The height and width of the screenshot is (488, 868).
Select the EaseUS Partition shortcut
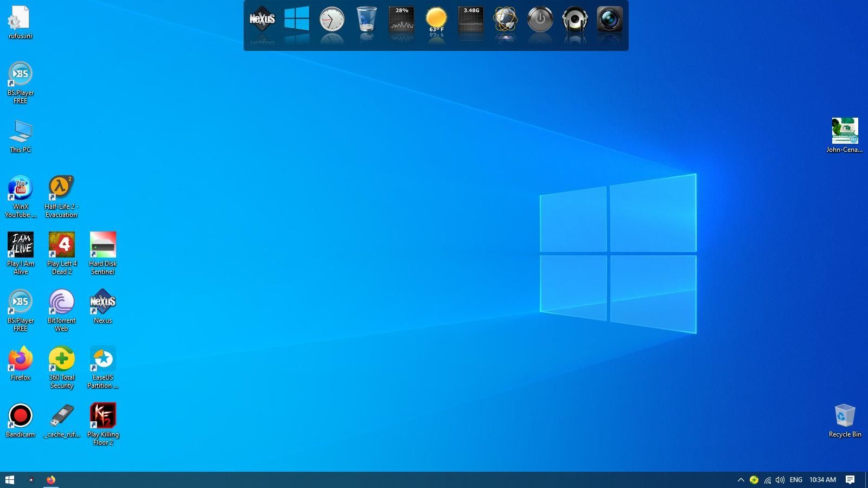(103, 367)
